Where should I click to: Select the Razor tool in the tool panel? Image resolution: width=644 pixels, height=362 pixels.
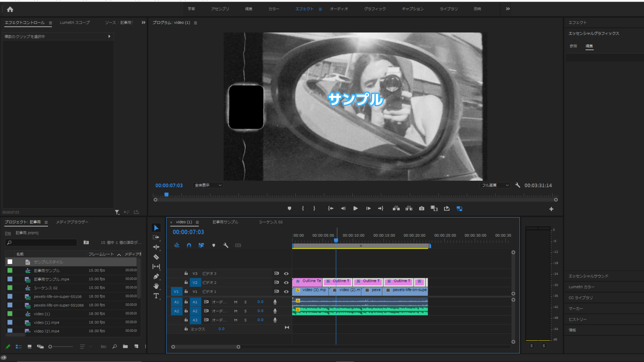pos(156,257)
